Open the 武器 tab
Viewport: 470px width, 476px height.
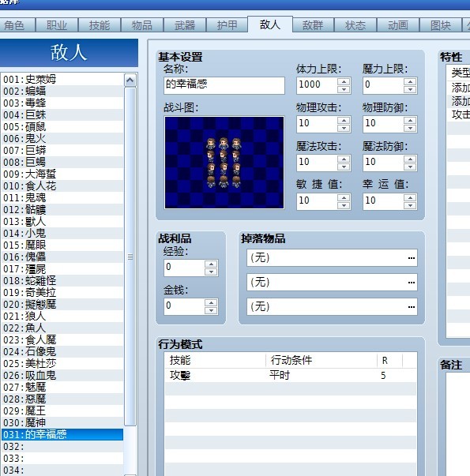tap(185, 25)
